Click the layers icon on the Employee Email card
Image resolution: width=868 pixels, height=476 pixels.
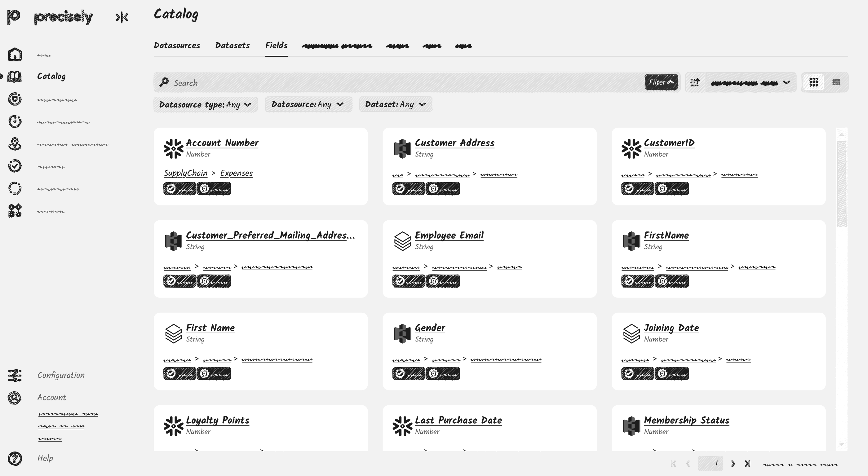click(402, 241)
